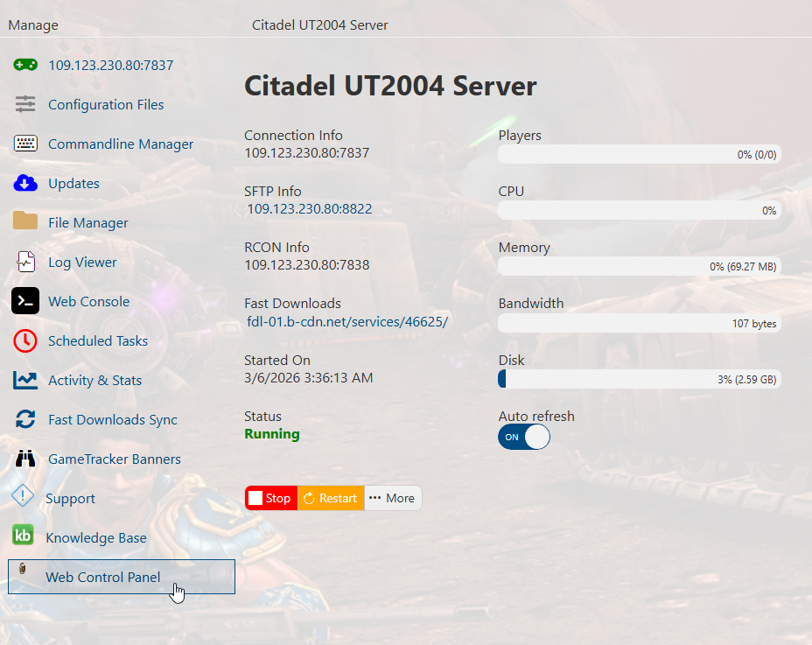The image size is (812, 645).
Task: Expand the More actions dropdown
Action: 392,498
